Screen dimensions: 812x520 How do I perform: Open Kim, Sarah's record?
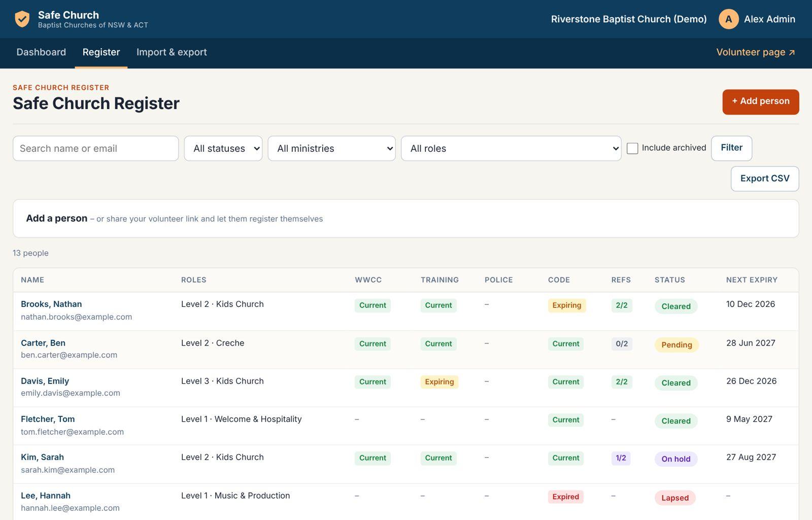pyautogui.click(x=42, y=457)
